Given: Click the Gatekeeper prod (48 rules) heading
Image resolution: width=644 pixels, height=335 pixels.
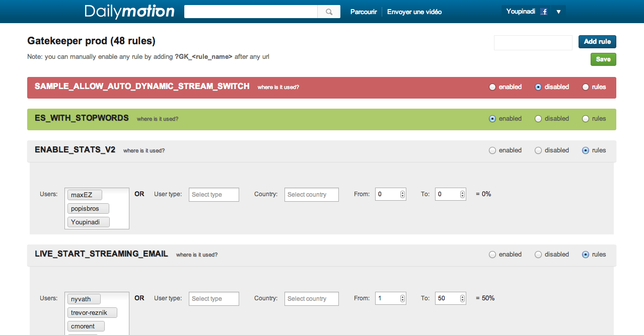Looking at the screenshot, I should 91,41.
